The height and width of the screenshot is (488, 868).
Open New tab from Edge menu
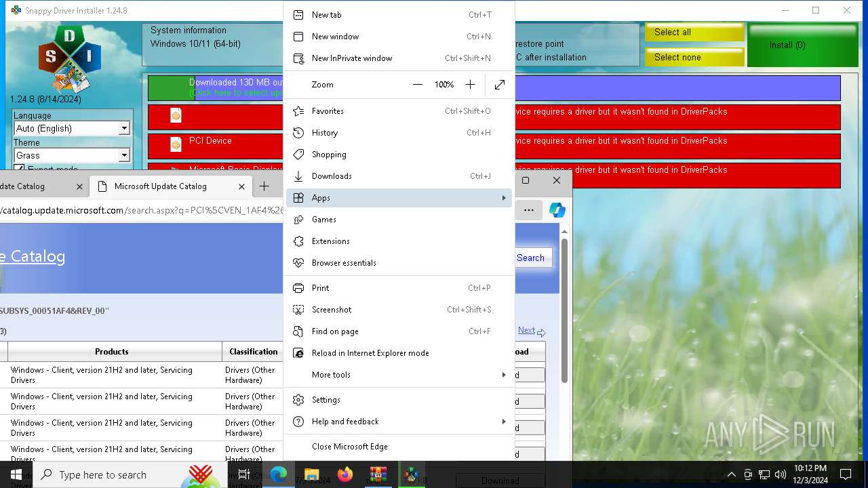[399, 15]
